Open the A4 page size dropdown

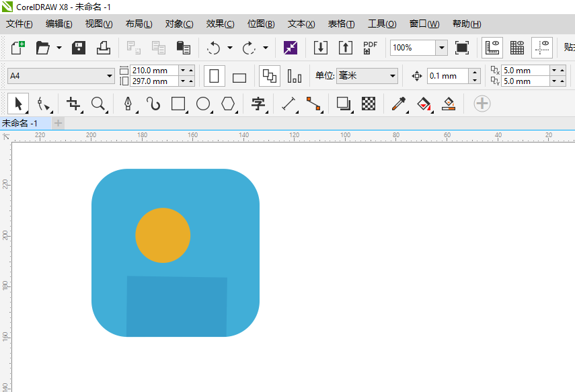pyautogui.click(x=109, y=76)
